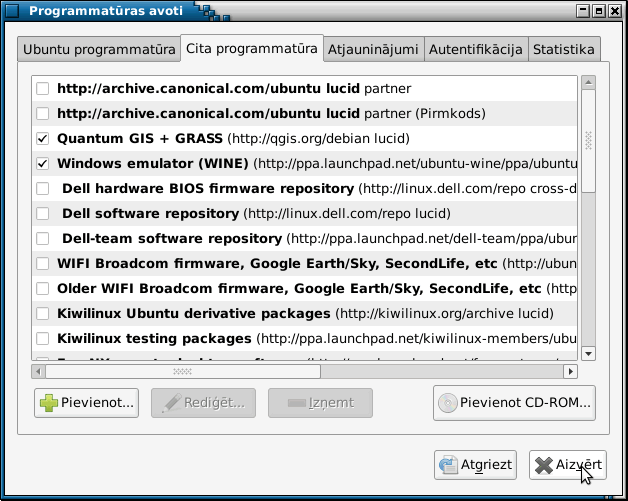Enable Dell hardware BIOS firmware repository checkbox
The image size is (628, 501).
pos(42,189)
